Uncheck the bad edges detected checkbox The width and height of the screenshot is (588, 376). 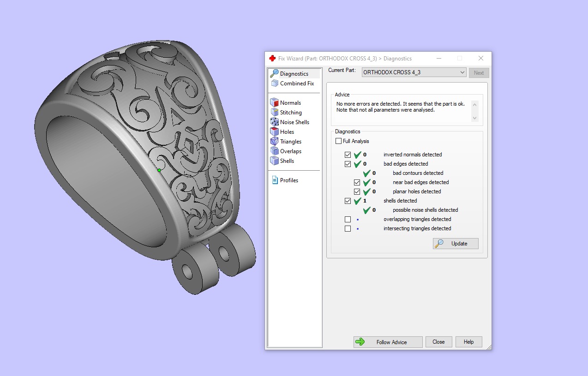tap(348, 164)
